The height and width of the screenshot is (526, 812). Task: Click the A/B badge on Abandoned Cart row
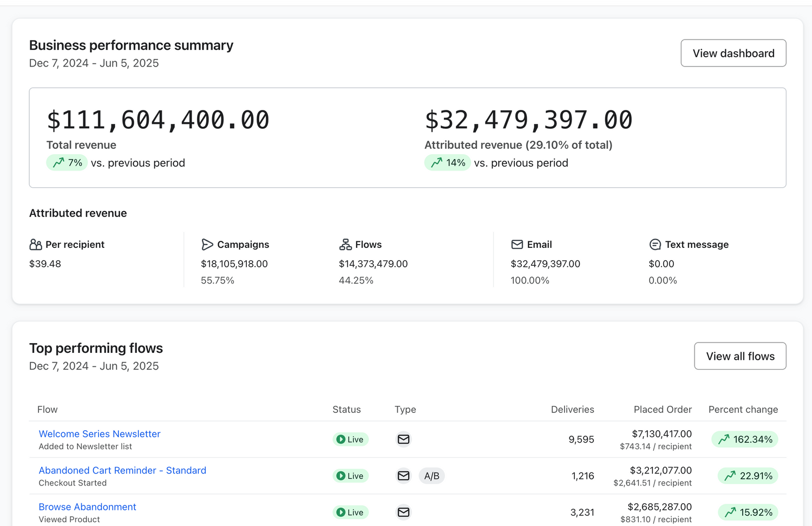pos(431,476)
